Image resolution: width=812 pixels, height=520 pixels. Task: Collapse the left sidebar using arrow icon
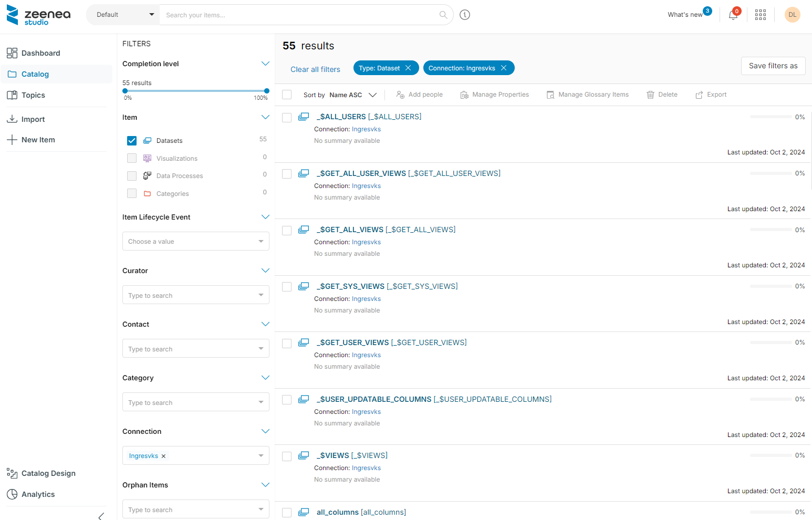101,516
